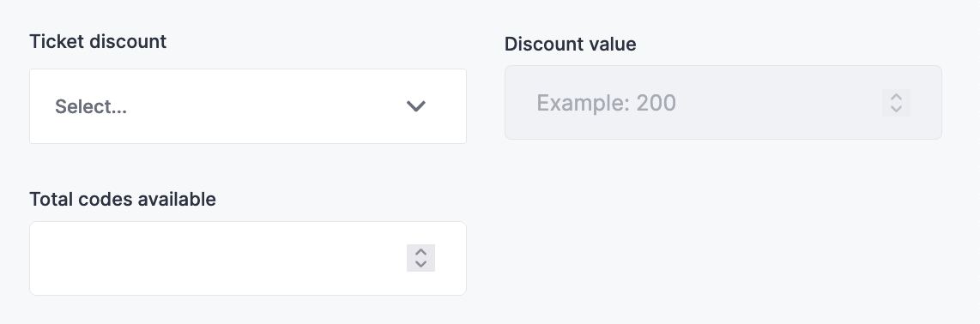This screenshot has height=324, width=980.
Task: Select the greyed-out Discount value box
Action: point(723,102)
